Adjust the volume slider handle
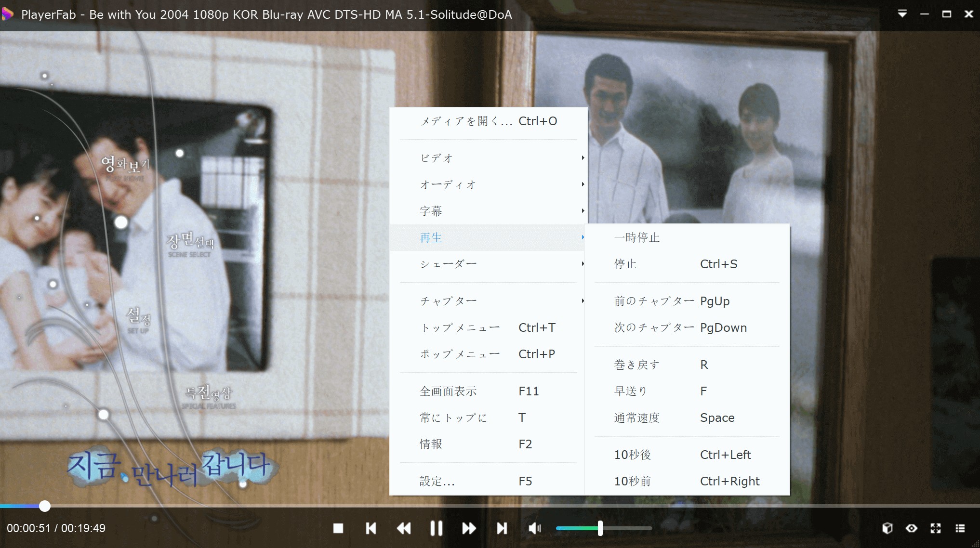This screenshot has height=548, width=980. [600, 528]
